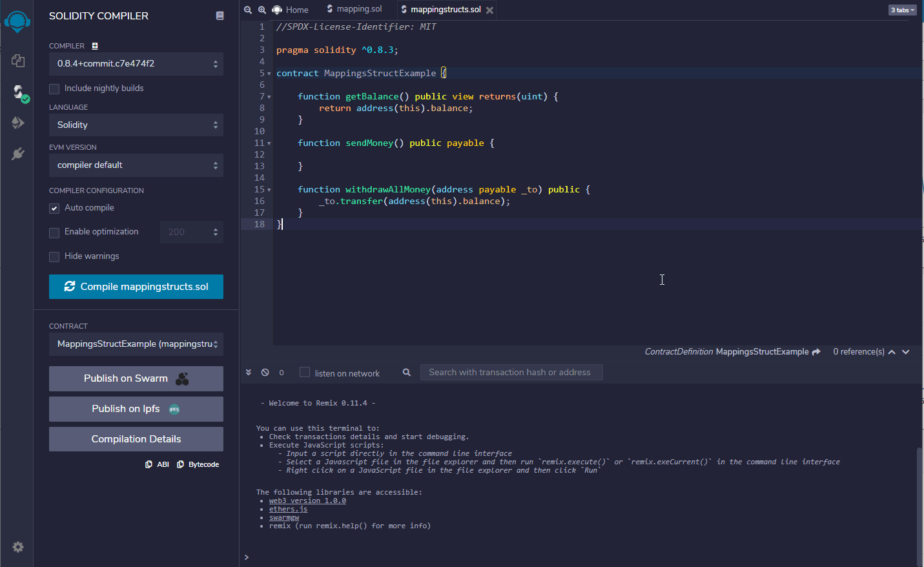Clear the terminal console icon
Screen dimensions: 924x567
coord(265,373)
